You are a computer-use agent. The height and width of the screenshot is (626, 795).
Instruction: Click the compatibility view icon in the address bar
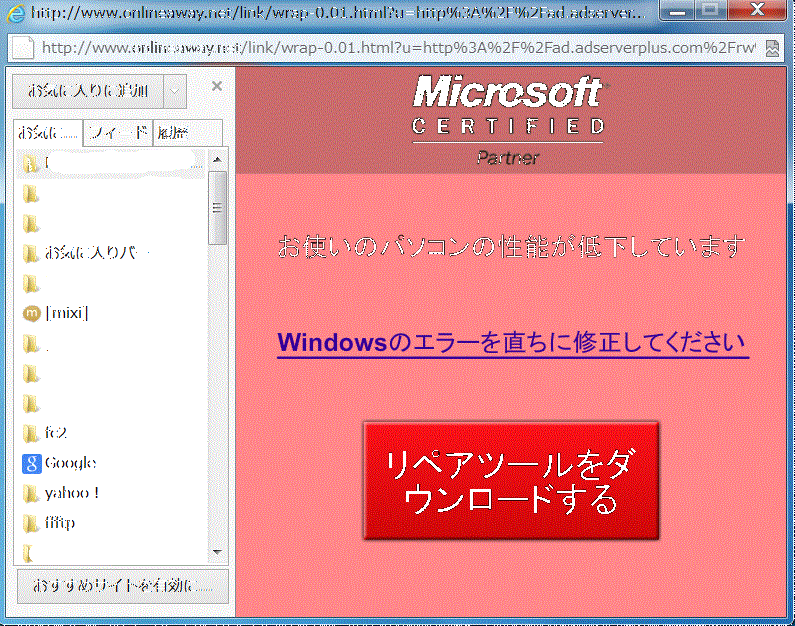point(772,48)
